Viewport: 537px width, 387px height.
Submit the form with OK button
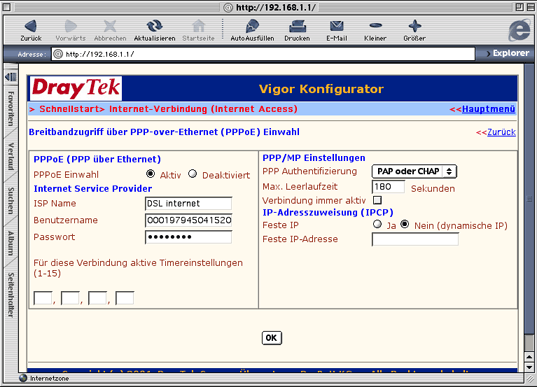tap(272, 338)
